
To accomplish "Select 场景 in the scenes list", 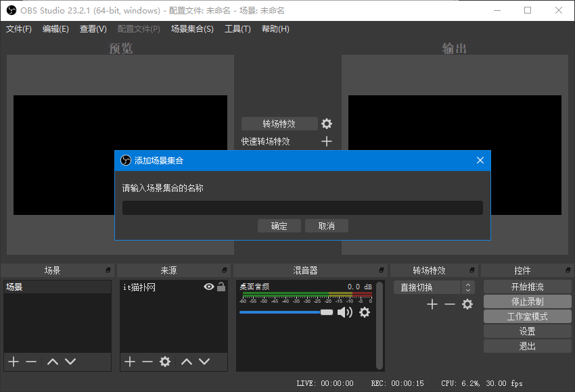I will pyautogui.click(x=57, y=287).
